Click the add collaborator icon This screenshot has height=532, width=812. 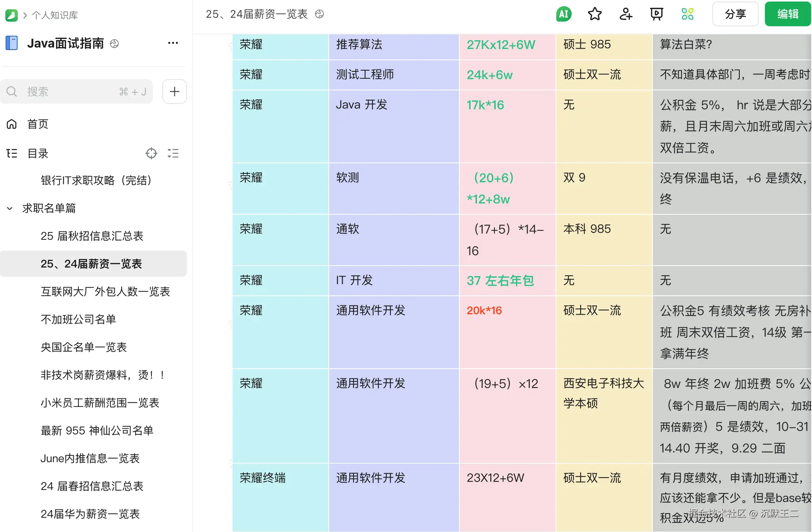point(625,14)
